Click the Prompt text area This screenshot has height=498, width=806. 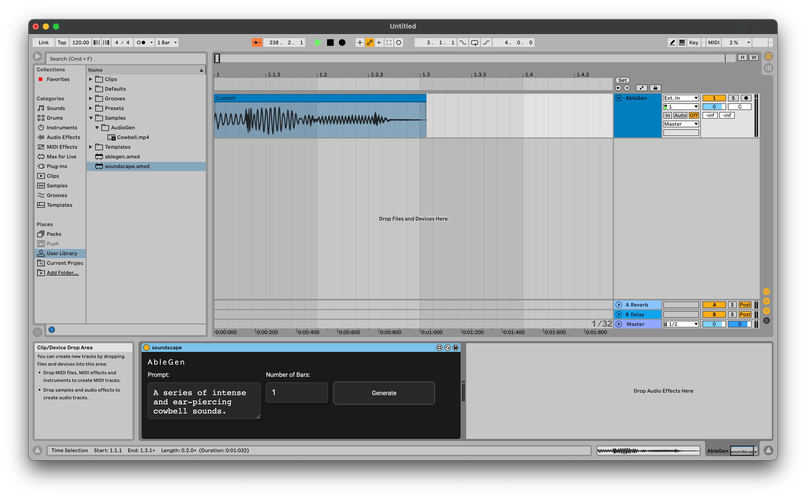(204, 401)
